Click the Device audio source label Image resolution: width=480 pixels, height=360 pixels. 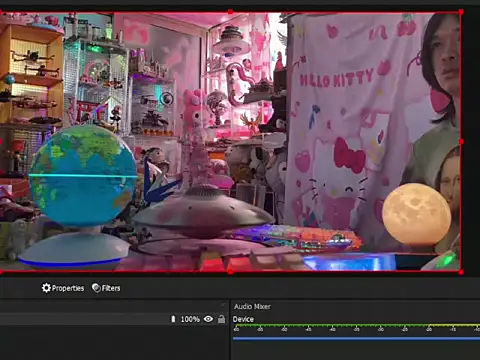(243, 319)
